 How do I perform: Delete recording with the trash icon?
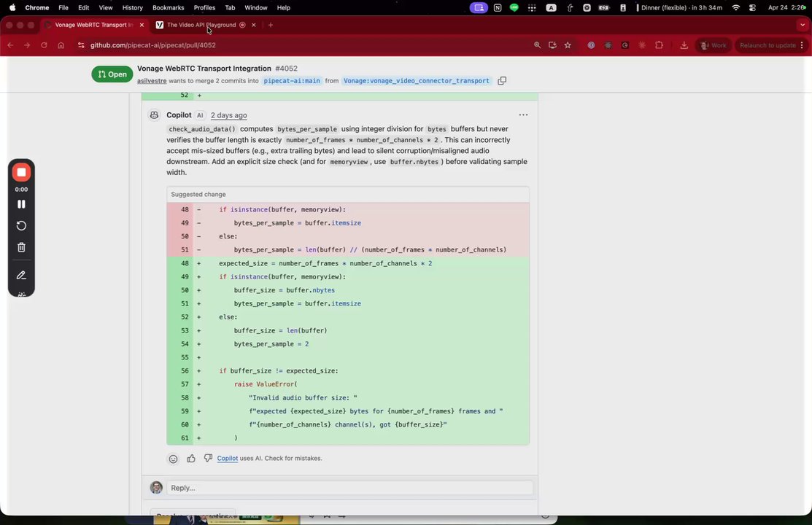click(x=21, y=247)
